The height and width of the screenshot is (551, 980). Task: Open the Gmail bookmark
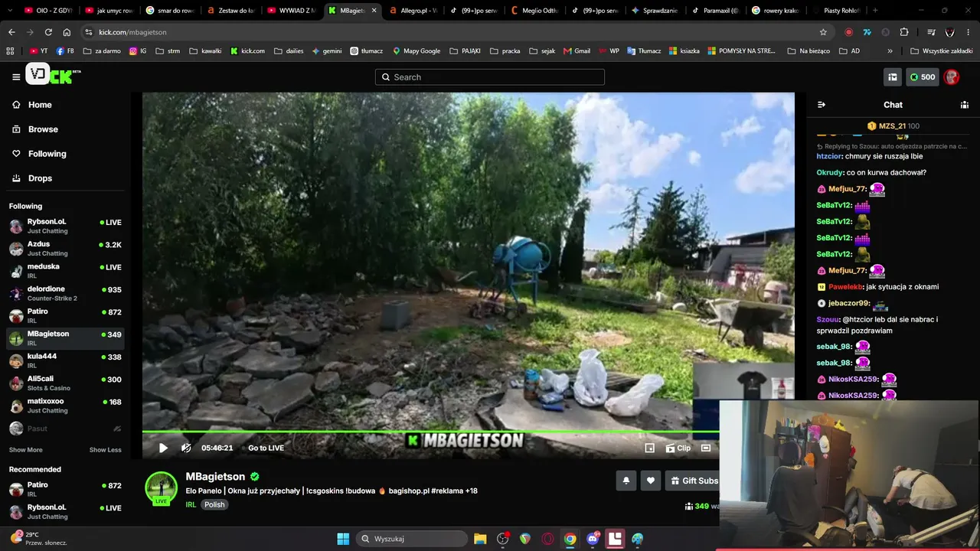577,51
